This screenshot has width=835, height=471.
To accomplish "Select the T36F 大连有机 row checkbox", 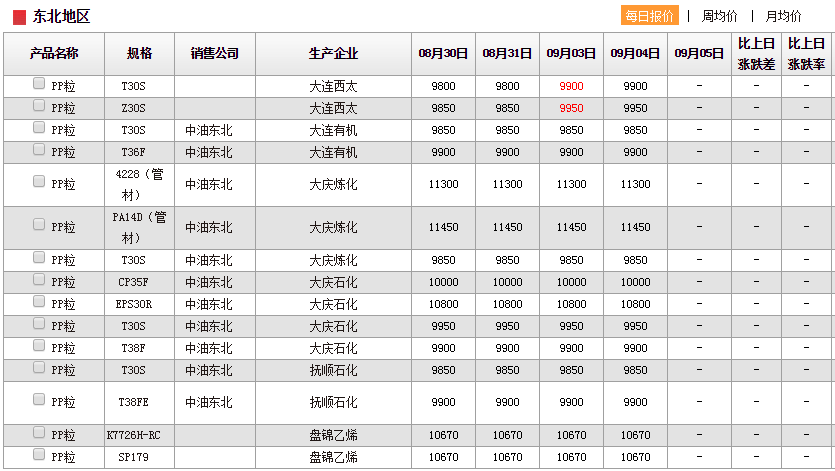I will 38,150.
